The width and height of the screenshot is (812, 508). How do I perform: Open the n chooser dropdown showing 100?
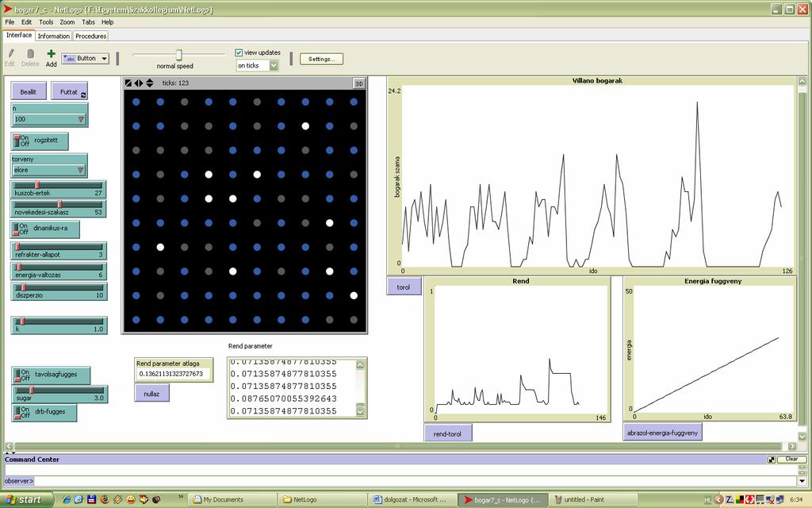pos(49,119)
